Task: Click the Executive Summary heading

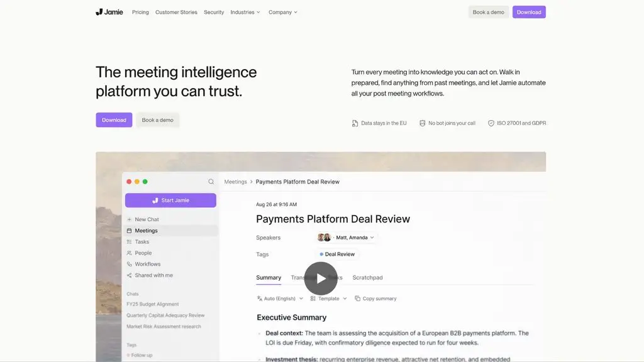Action: (292, 317)
